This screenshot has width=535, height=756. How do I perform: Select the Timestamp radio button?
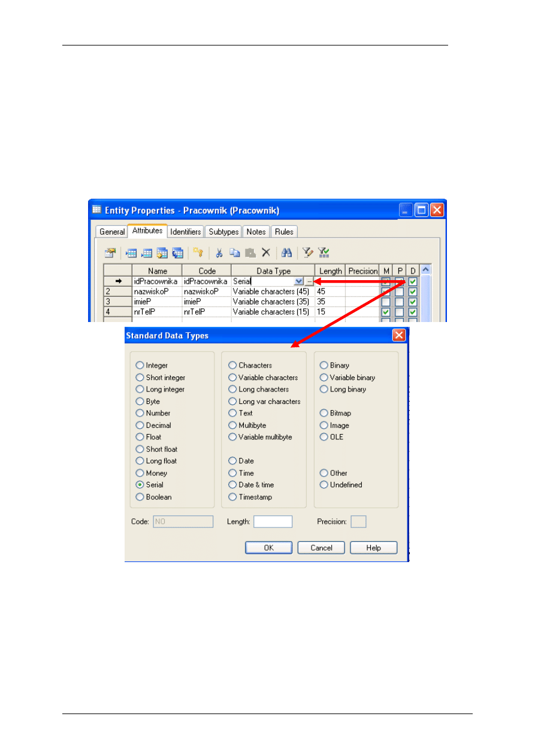coord(232,497)
